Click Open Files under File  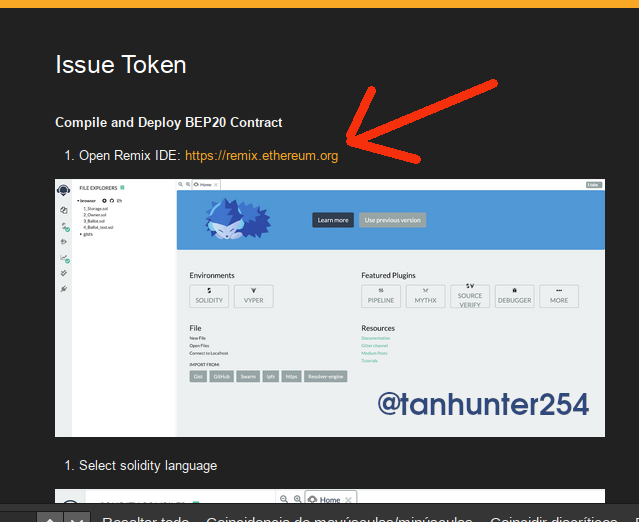[199, 346]
